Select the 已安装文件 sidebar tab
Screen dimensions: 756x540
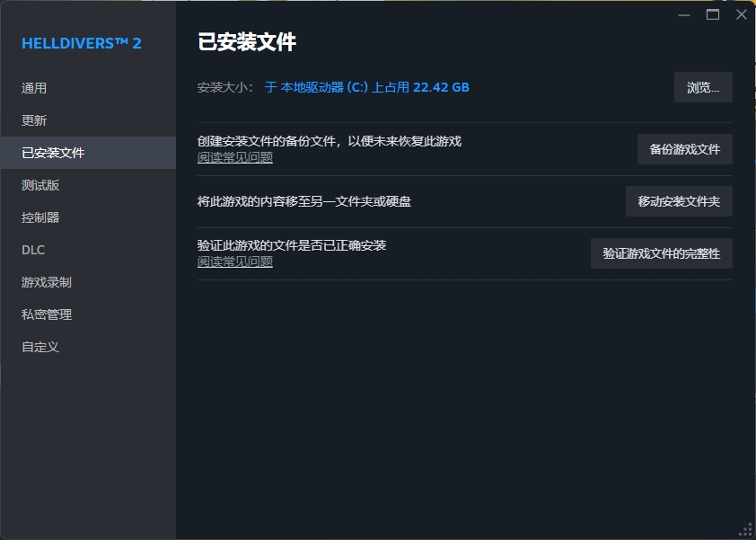[53, 153]
